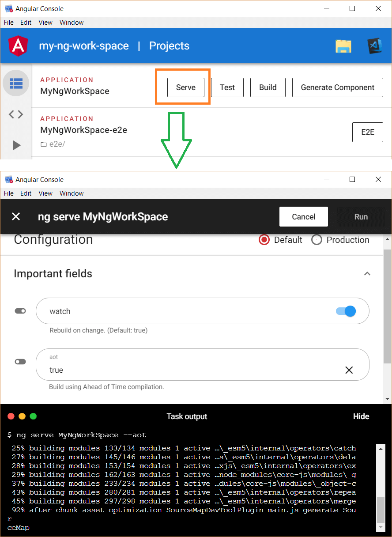The width and height of the screenshot is (392, 537).
Task: Click the watch field box
Action: (x=203, y=311)
